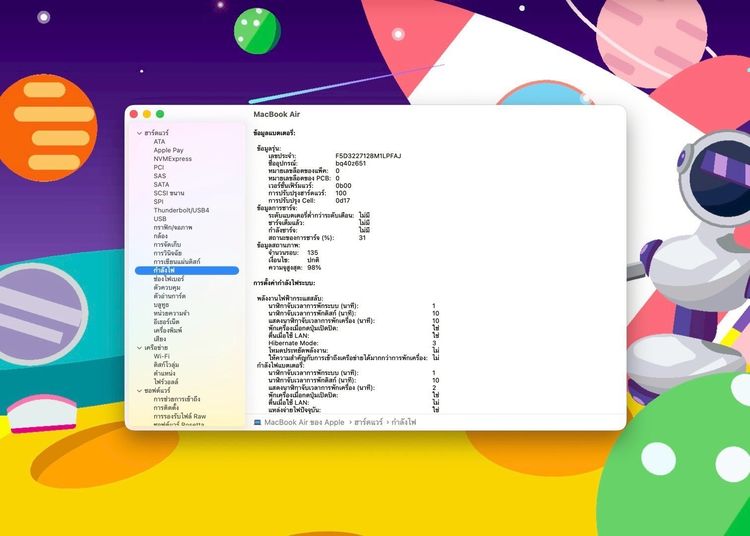The image size is (750, 536).
Task: Click ฮาร์ดแวร์ in the bottom path bar
Action: 368,422
